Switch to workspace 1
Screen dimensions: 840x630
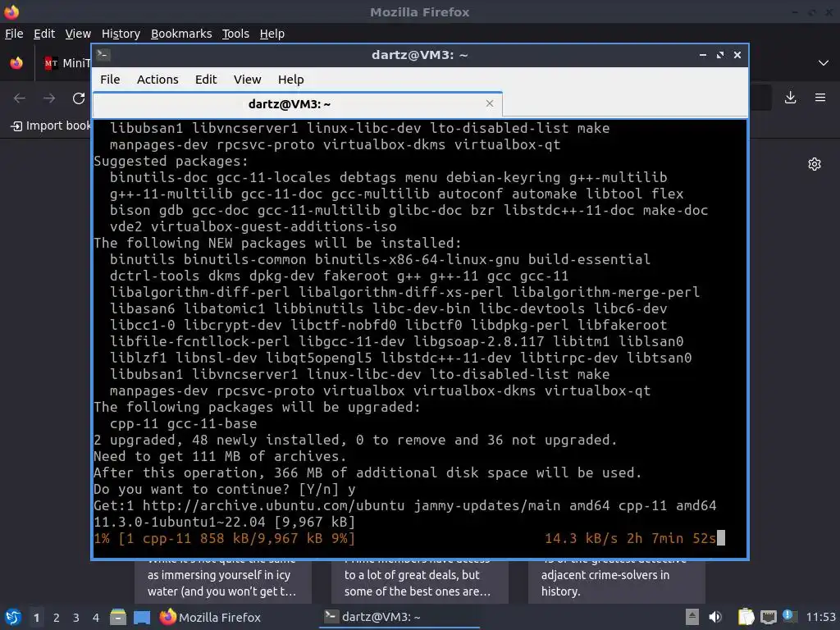pos(36,618)
